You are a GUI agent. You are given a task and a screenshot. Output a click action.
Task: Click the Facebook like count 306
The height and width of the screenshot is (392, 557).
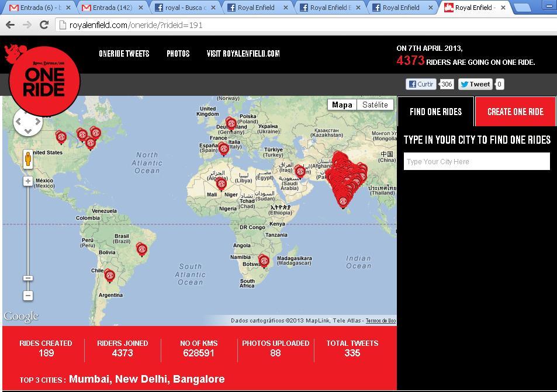[x=447, y=84]
